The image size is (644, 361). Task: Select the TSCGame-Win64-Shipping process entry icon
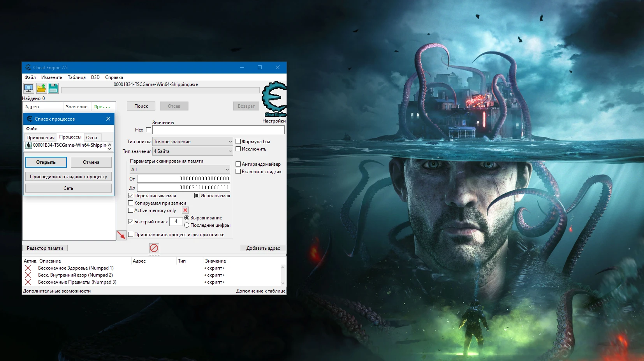pyautogui.click(x=29, y=145)
